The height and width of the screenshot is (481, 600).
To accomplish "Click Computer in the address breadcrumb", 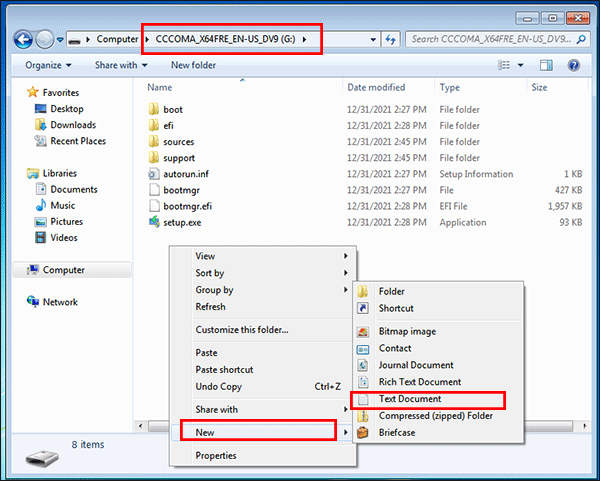I will 117,39.
